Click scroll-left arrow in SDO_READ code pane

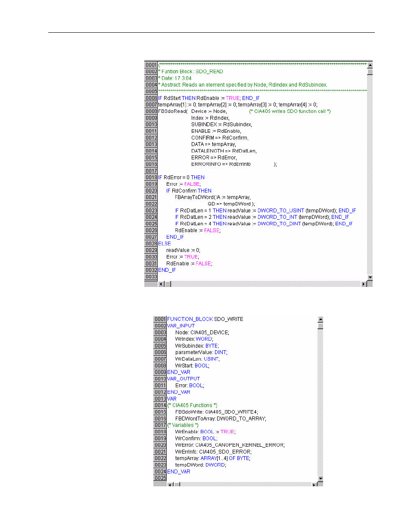click(x=162, y=284)
